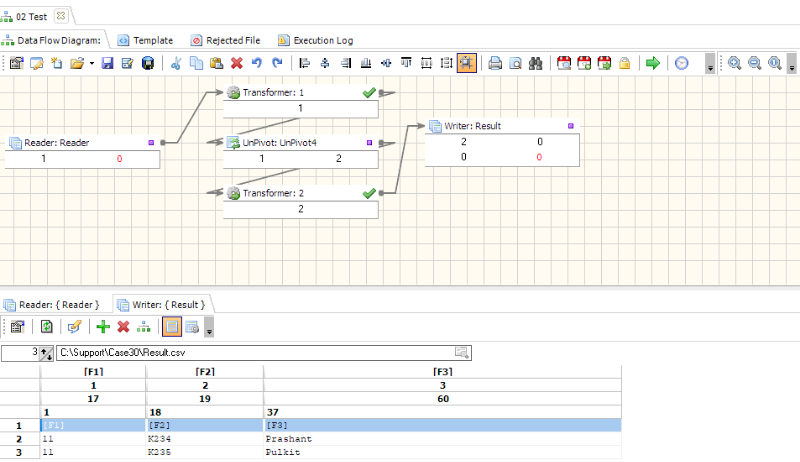Expand writer panel toolbar overflow arrow
This screenshot has width=800, height=462.
[x=209, y=327]
